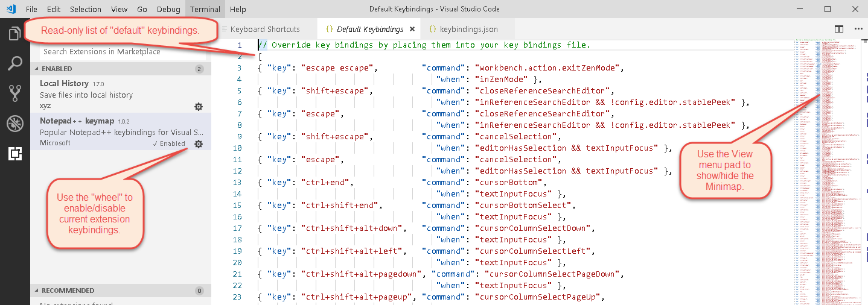Screen dimensions: 868x305
Task: Open the Debug view icon
Action: [x=15, y=124]
